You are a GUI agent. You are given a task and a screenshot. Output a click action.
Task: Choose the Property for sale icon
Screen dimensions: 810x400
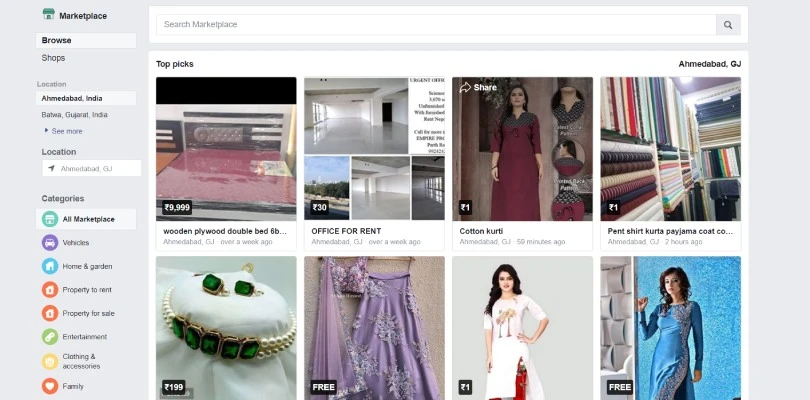point(50,313)
